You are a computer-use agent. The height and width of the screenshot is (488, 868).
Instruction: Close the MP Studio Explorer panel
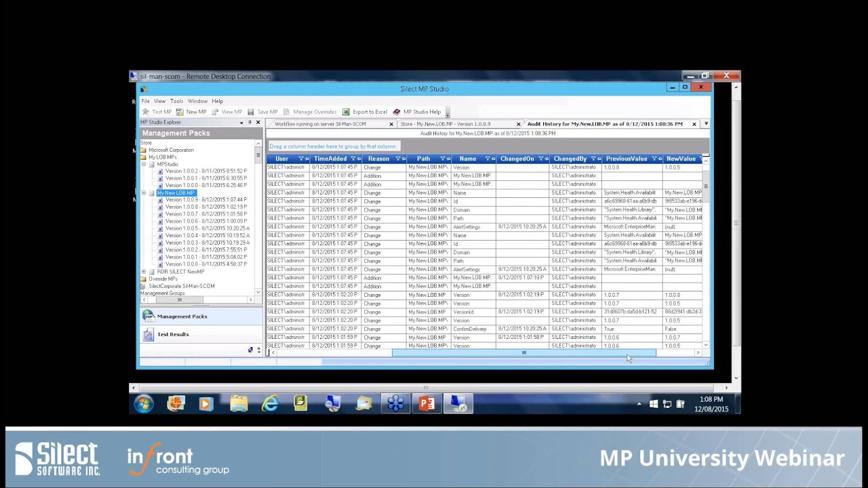coord(258,123)
